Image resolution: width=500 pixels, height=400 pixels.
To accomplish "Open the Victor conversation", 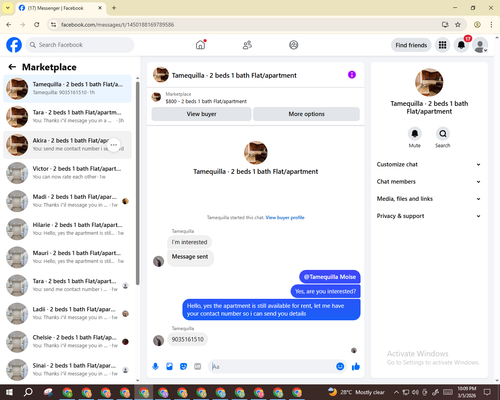I will [x=67, y=173].
